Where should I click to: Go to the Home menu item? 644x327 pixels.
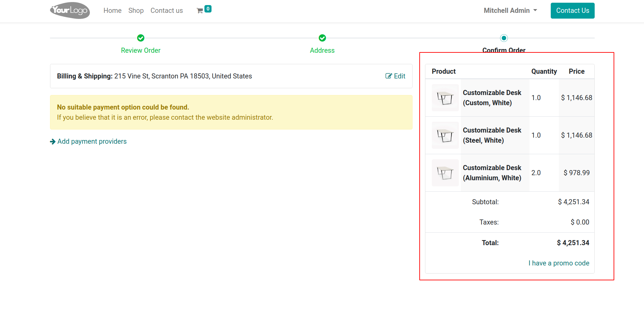pos(113,10)
